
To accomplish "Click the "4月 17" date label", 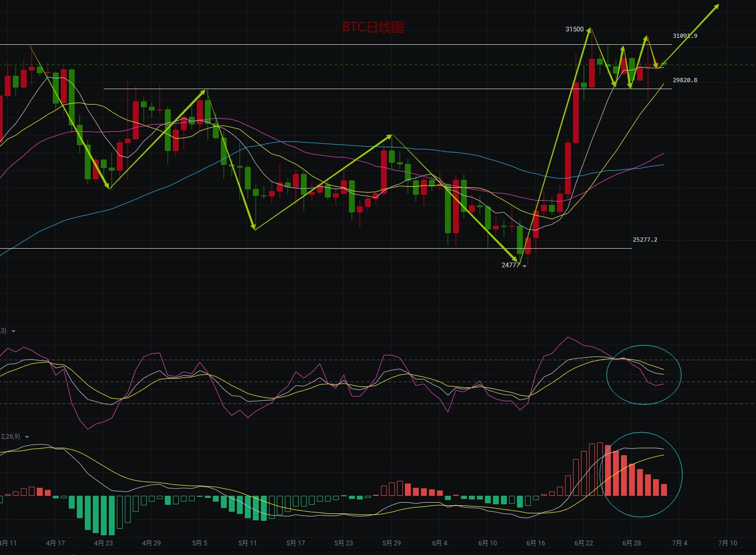I will (x=55, y=543).
